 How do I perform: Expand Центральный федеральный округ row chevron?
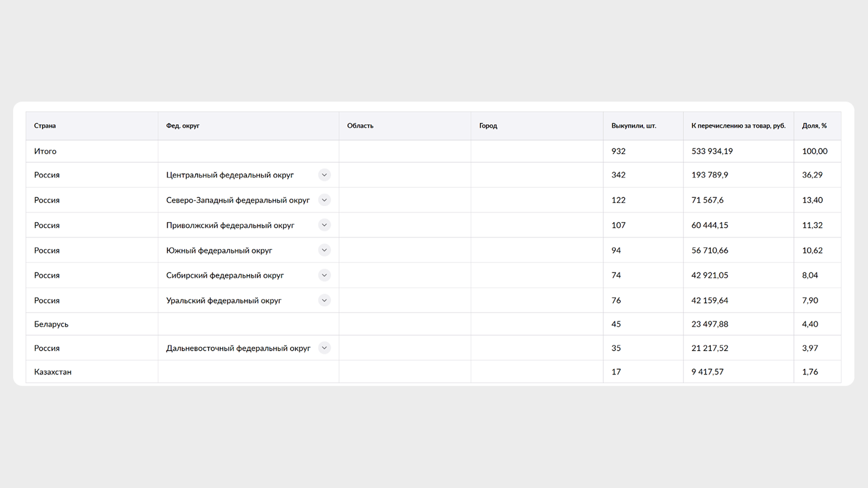(x=324, y=175)
